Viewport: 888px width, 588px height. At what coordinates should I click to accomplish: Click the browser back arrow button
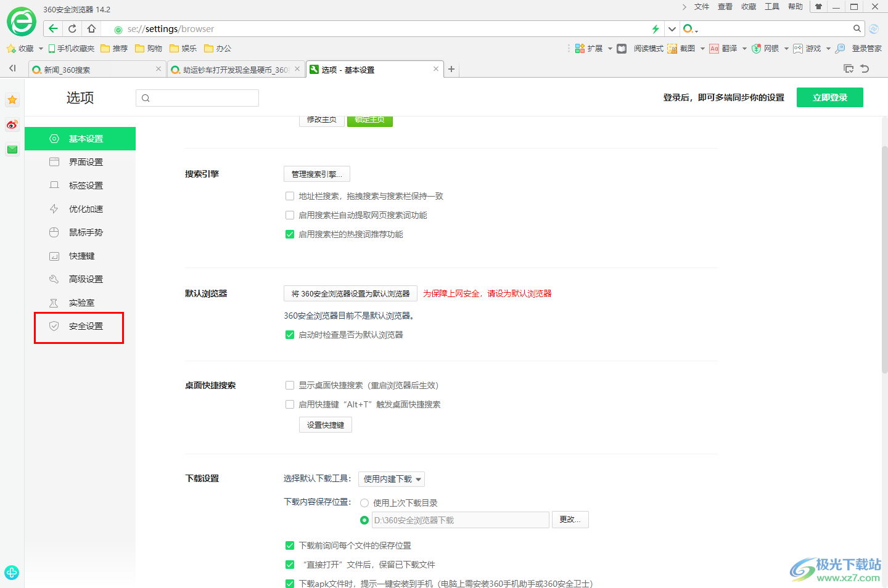53,28
